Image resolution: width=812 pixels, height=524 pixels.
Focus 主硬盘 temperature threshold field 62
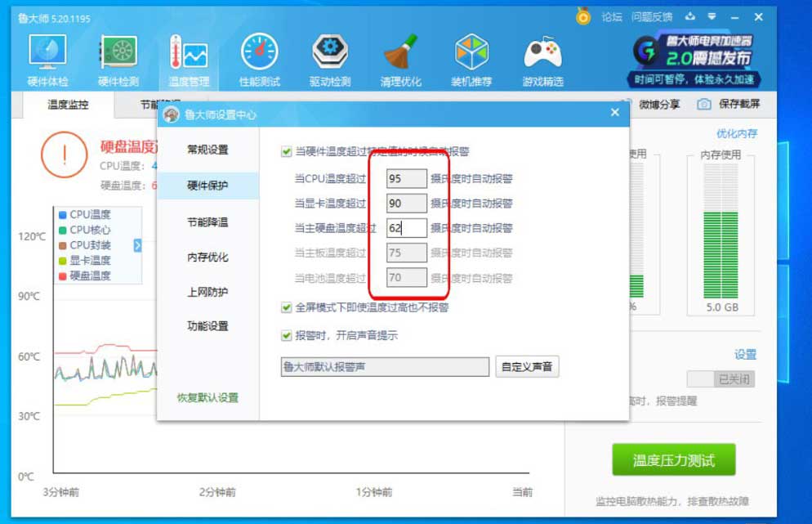coord(407,228)
